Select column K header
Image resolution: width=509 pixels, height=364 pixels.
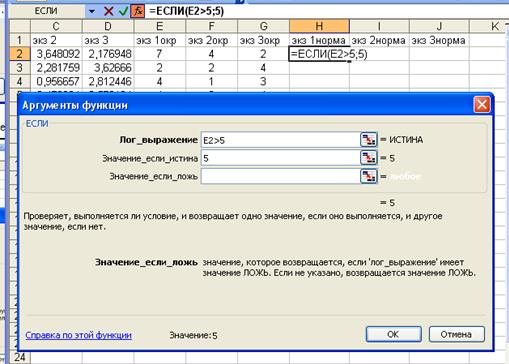pyautogui.click(x=489, y=26)
